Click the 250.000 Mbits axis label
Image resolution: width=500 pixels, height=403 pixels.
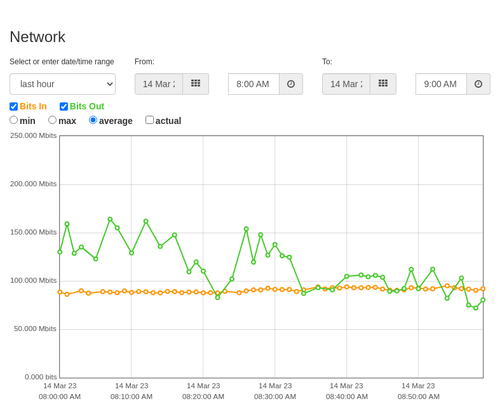tap(33, 136)
